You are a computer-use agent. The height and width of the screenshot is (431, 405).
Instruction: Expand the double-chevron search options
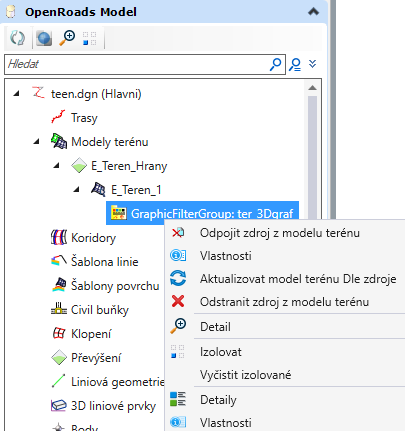click(x=312, y=64)
